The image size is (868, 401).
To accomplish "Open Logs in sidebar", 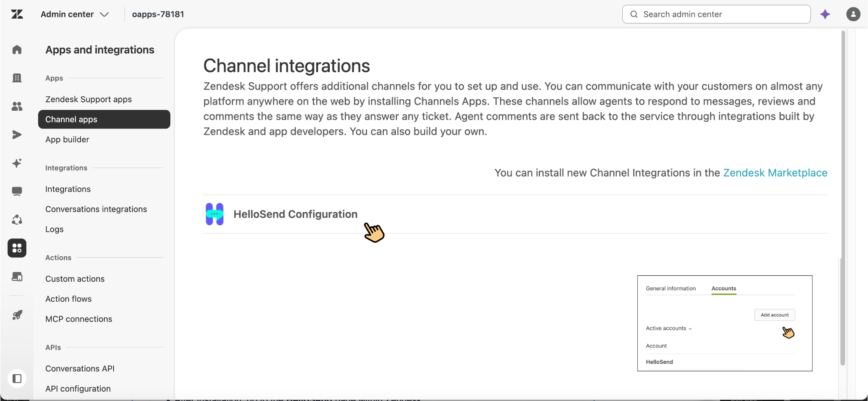I will pyautogui.click(x=54, y=229).
